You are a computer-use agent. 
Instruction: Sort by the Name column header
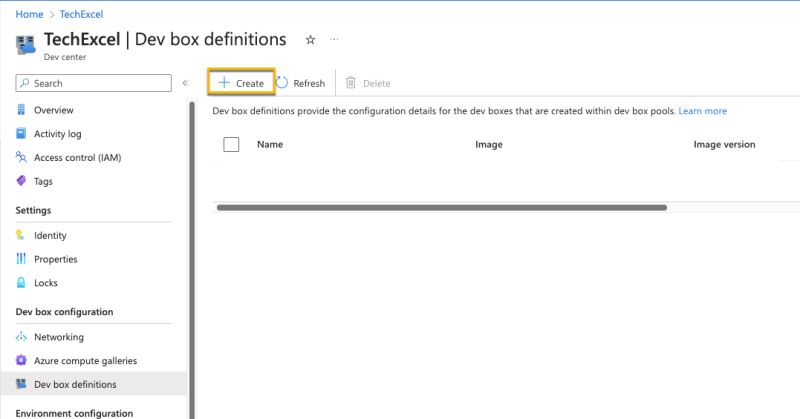point(270,144)
